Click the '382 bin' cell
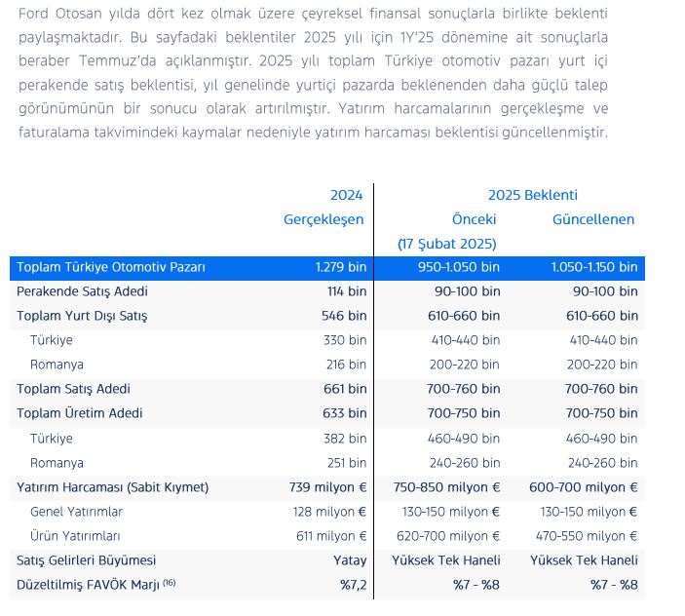685x616 pixels. click(x=345, y=439)
